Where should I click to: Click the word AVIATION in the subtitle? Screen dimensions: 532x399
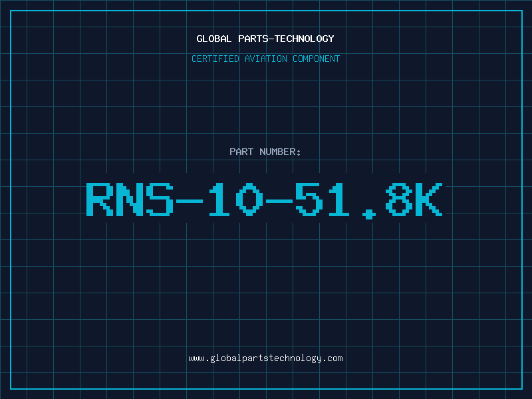[266, 59]
